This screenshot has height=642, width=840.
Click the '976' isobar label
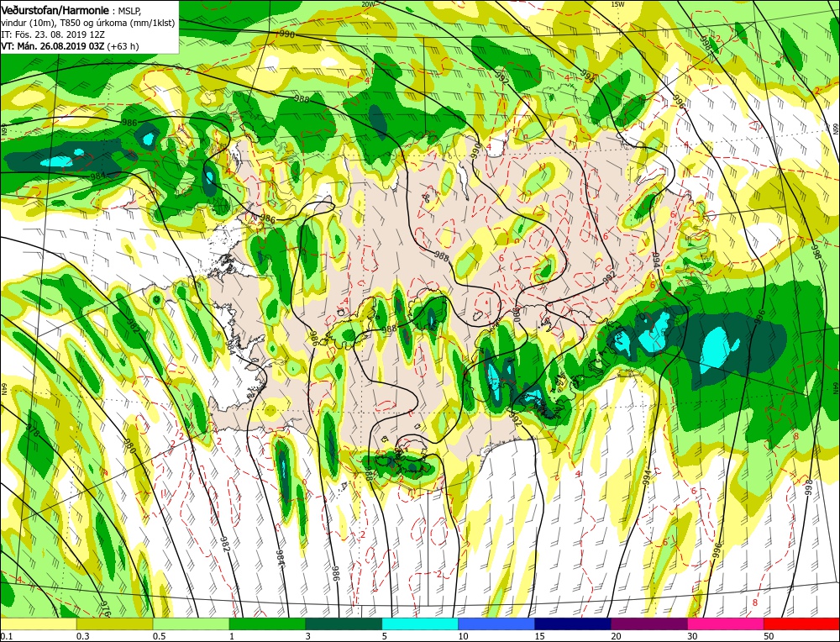[x=104, y=608]
